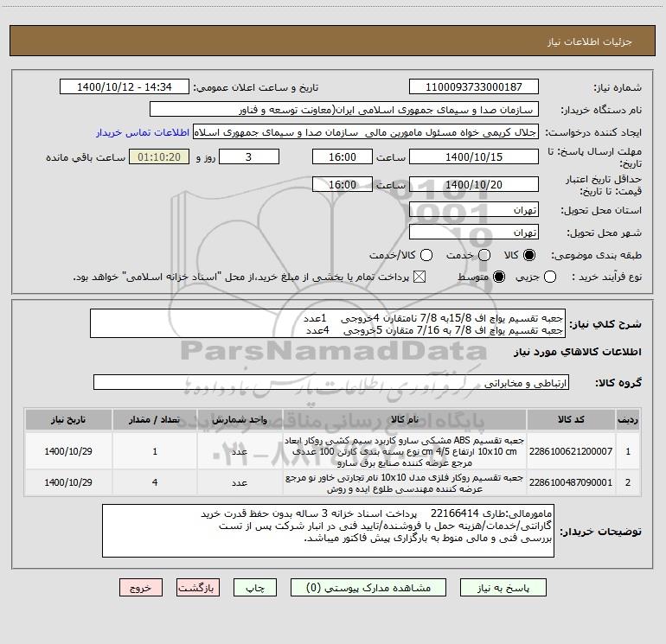Click the buyer notes text area
This screenshot has width=666, height=644.
pos(328,531)
